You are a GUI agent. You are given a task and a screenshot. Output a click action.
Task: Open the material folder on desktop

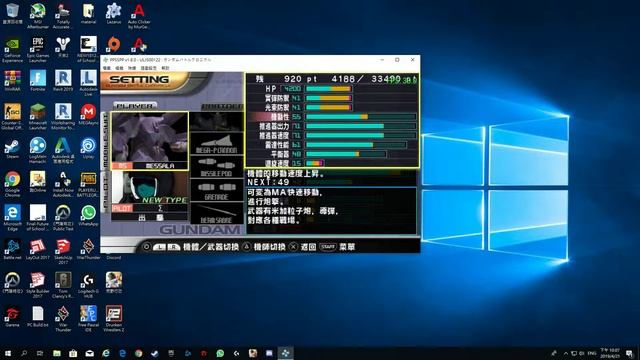88,13
